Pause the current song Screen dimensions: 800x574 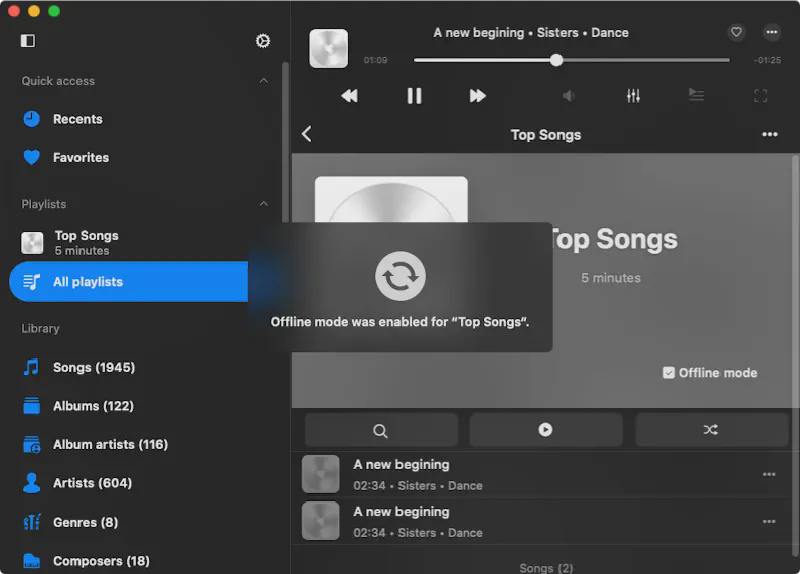click(414, 96)
